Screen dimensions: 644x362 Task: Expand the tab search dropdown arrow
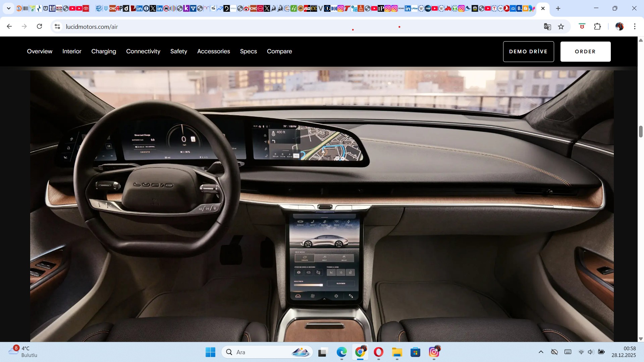point(9,8)
